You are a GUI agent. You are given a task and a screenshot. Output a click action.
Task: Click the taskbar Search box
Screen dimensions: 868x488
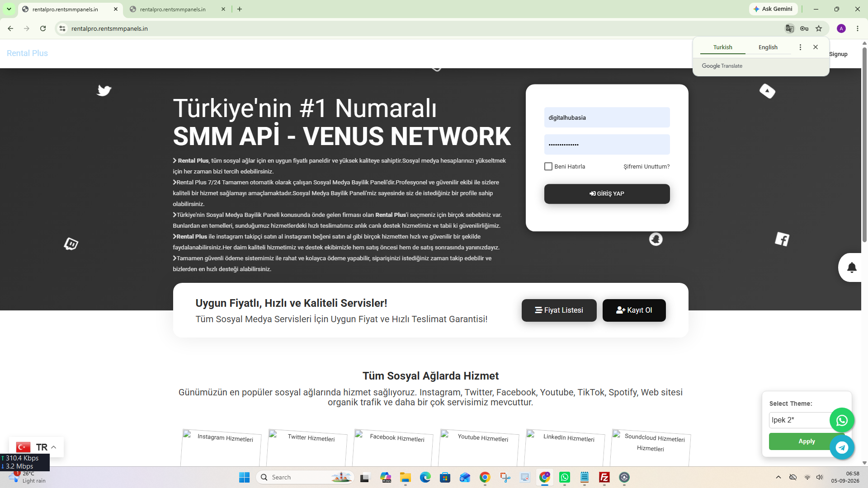tap(305, 477)
